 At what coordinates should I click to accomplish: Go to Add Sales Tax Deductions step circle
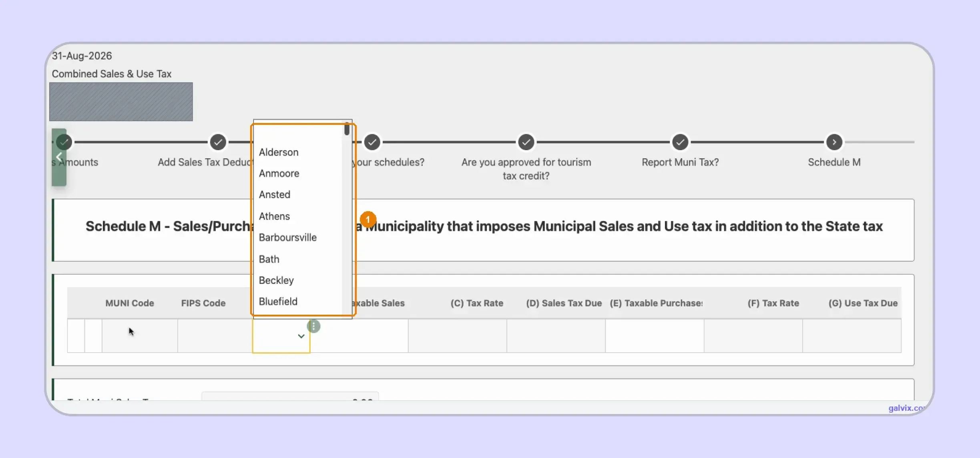[x=218, y=142]
